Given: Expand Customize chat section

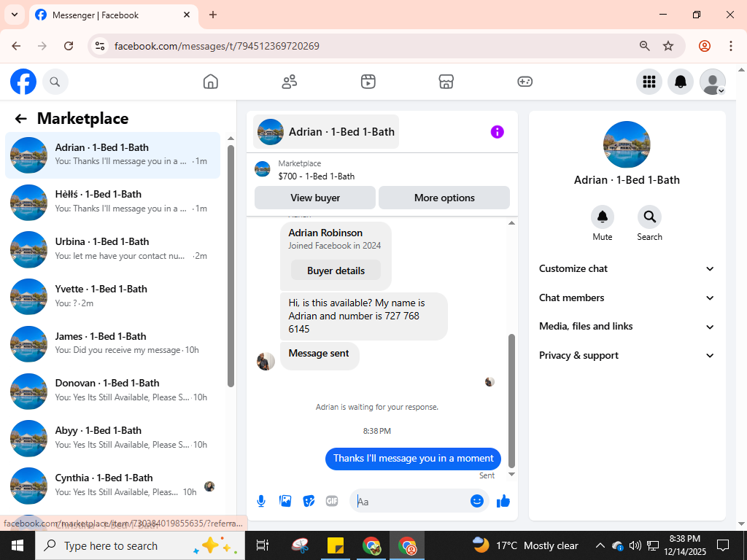Looking at the screenshot, I should (627, 268).
